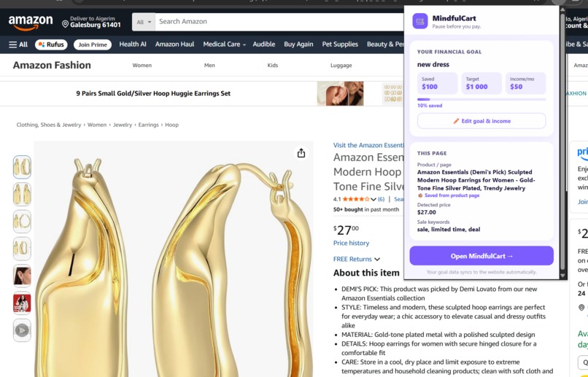Select the Kids fashion tab
The width and height of the screenshot is (588, 377).
273,65
